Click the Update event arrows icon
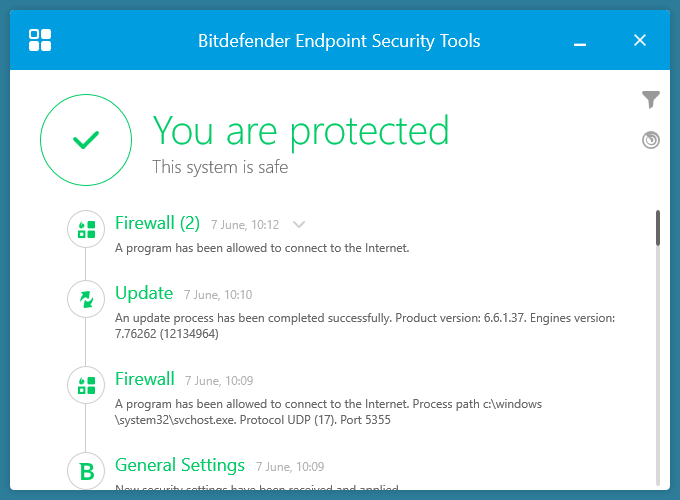 coord(86,298)
